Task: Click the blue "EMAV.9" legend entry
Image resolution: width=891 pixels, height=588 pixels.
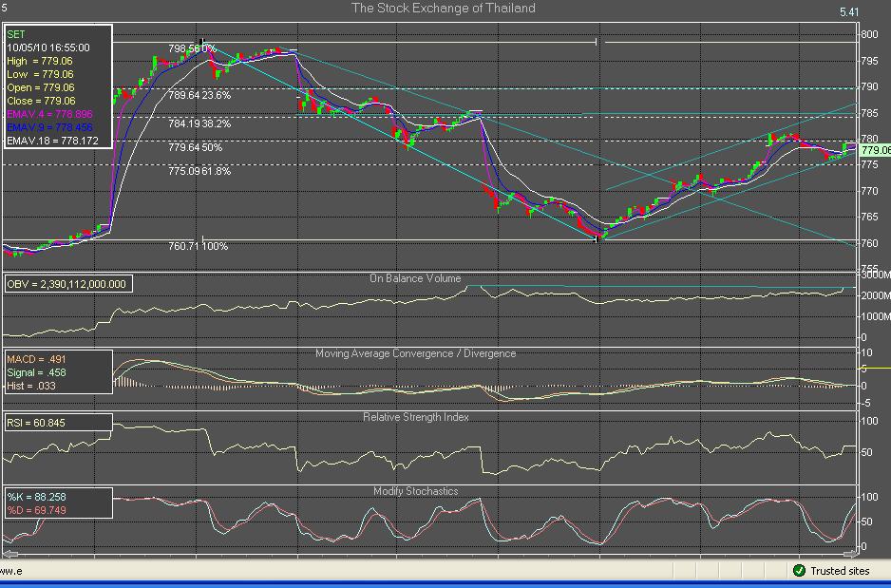Action: point(49,127)
